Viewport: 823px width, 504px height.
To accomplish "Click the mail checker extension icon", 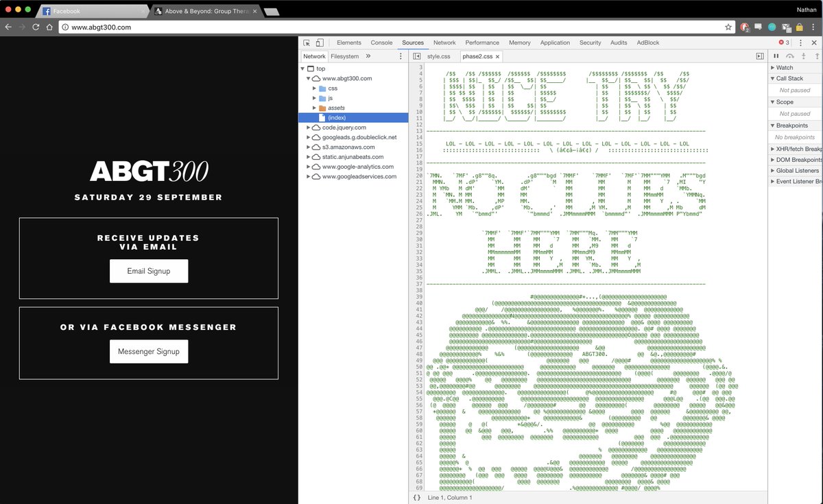I will pyautogui.click(x=786, y=27).
